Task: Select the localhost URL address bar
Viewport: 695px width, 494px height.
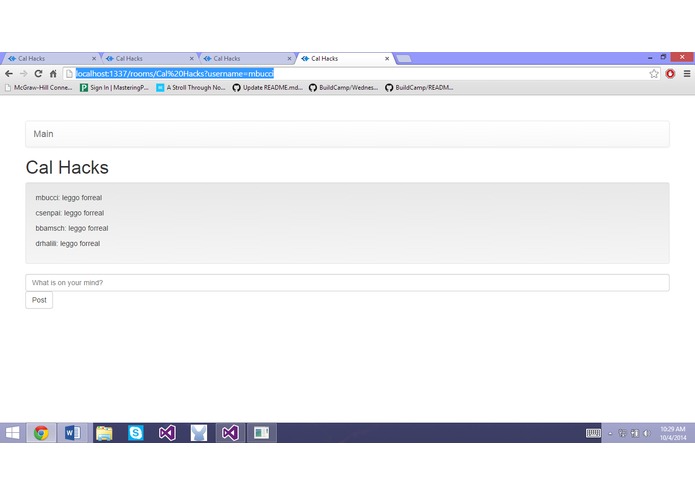Action: (x=361, y=74)
